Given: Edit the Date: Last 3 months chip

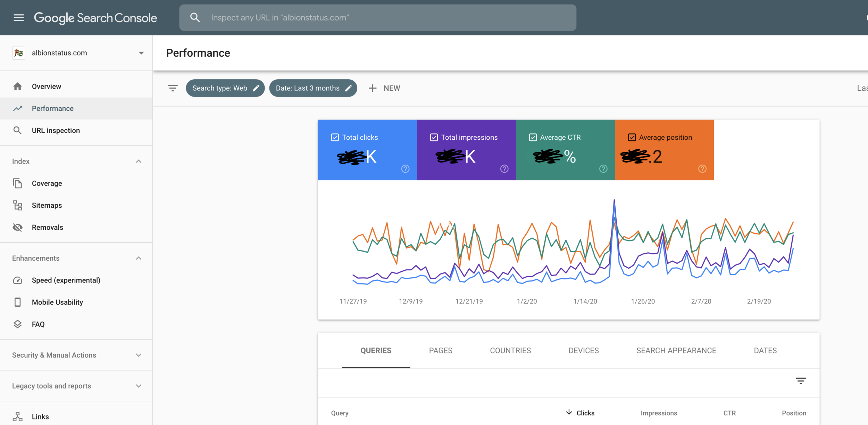Looking at the screenshot, I should (x=313, y=88).
